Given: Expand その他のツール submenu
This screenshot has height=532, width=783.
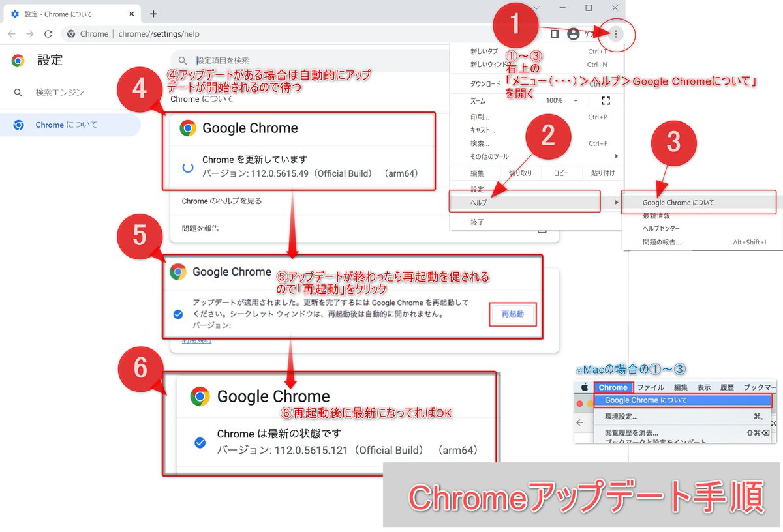Looking at the screenshot, I should coord(537,156).
